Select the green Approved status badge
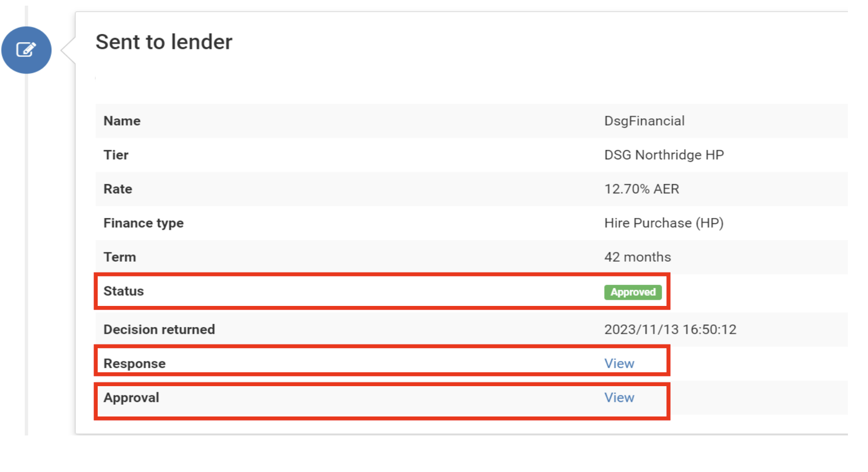This screenshot has height=472, width=868. [x=632, y=292]
